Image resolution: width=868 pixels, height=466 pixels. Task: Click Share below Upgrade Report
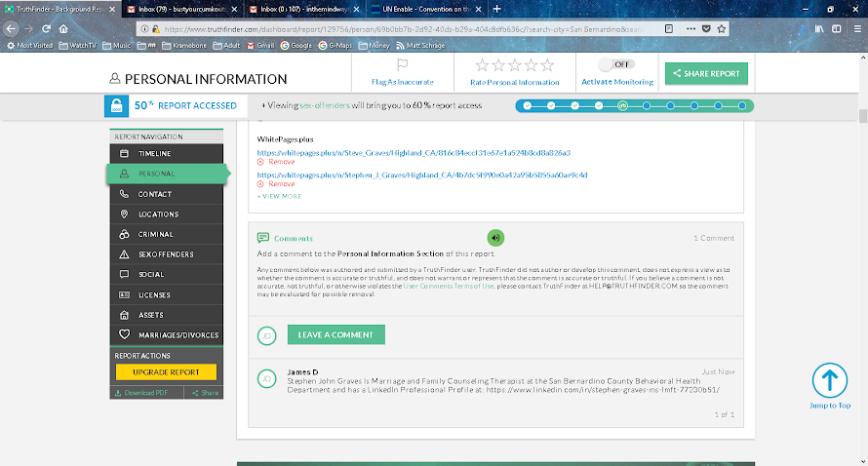(205, 393)
